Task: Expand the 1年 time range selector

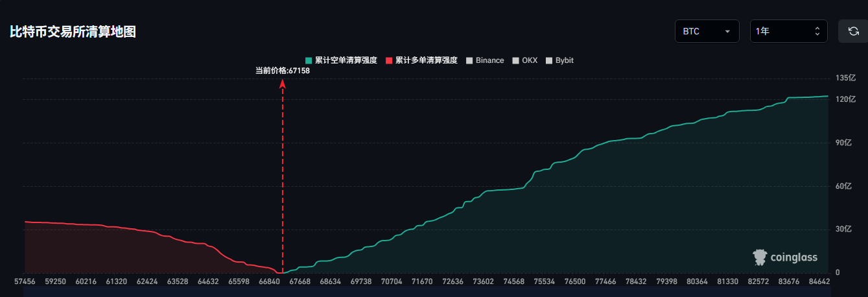Action: coord(788,31)
